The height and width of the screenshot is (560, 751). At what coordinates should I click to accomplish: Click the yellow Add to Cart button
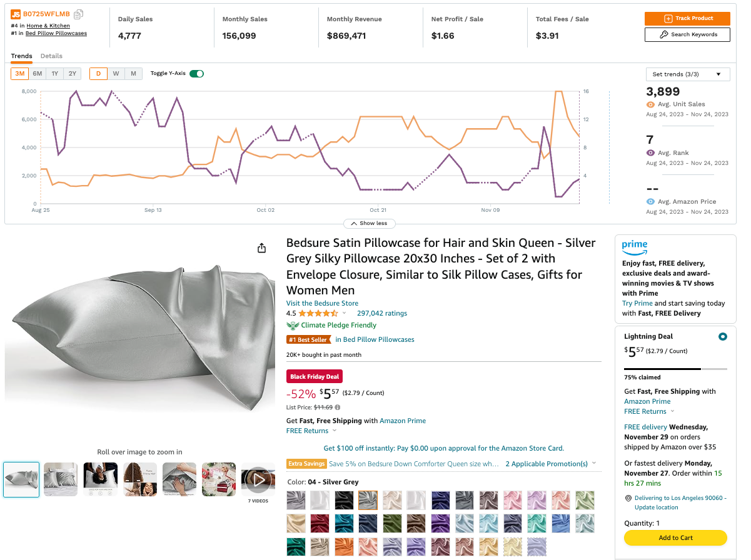coord(675,537)
